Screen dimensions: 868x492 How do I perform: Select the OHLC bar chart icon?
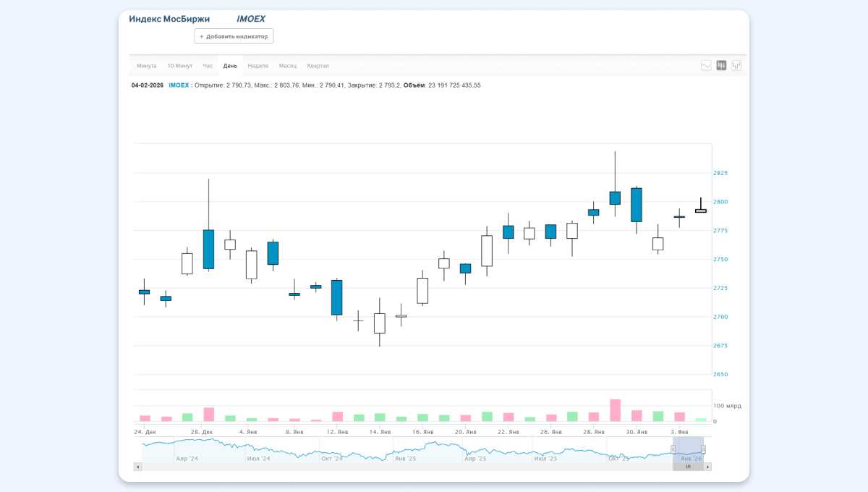coord(736,66)
